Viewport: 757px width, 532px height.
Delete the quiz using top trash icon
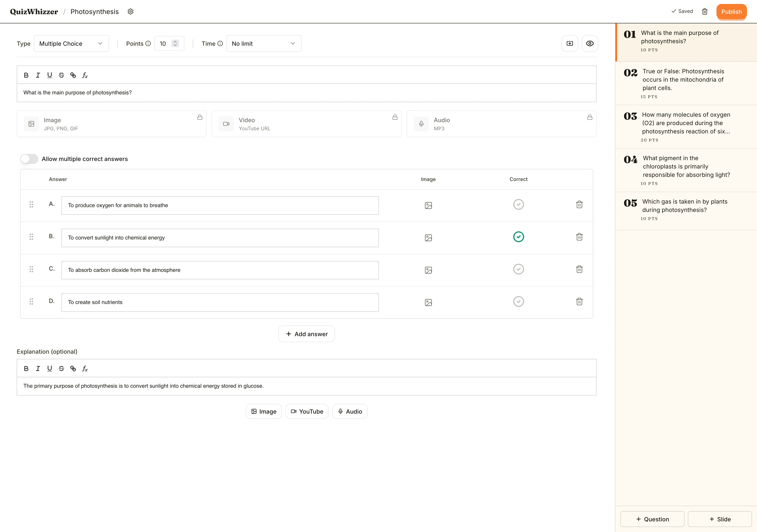(705, 11)
